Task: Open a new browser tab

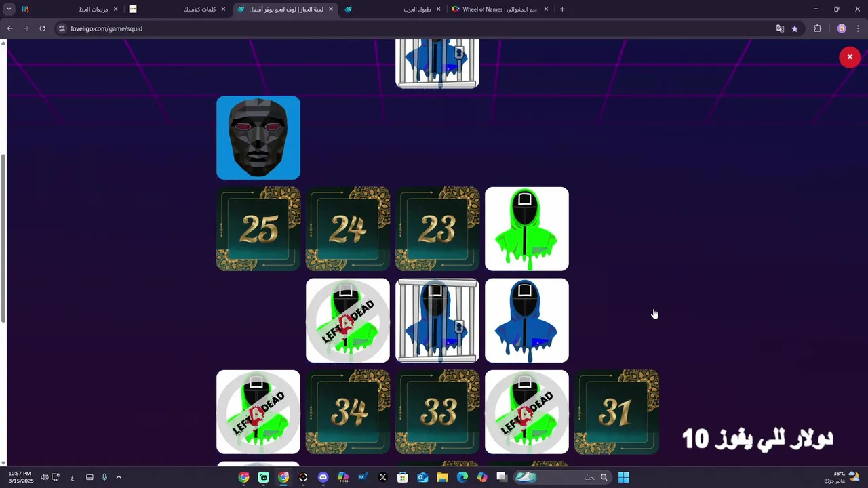Action: (x=562, y=9)
